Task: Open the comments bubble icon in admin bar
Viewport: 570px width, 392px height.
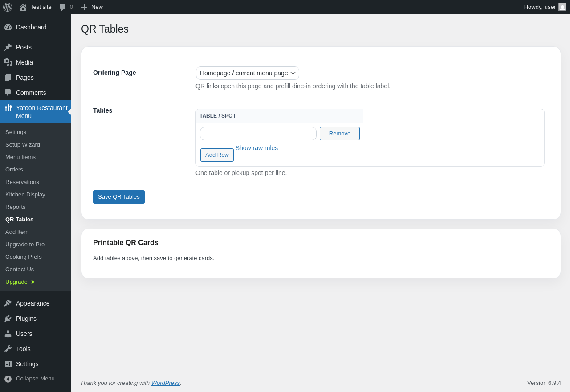Action: [x=62, y=7]
